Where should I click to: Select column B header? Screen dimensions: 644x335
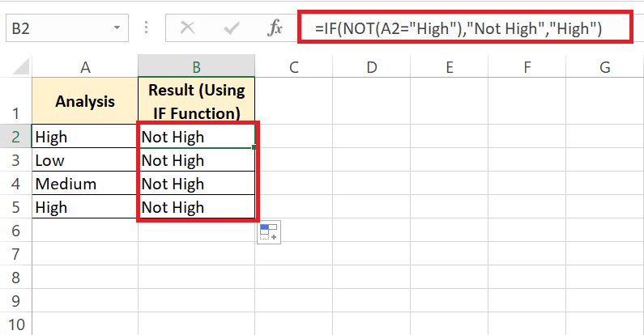pos(196,67)
